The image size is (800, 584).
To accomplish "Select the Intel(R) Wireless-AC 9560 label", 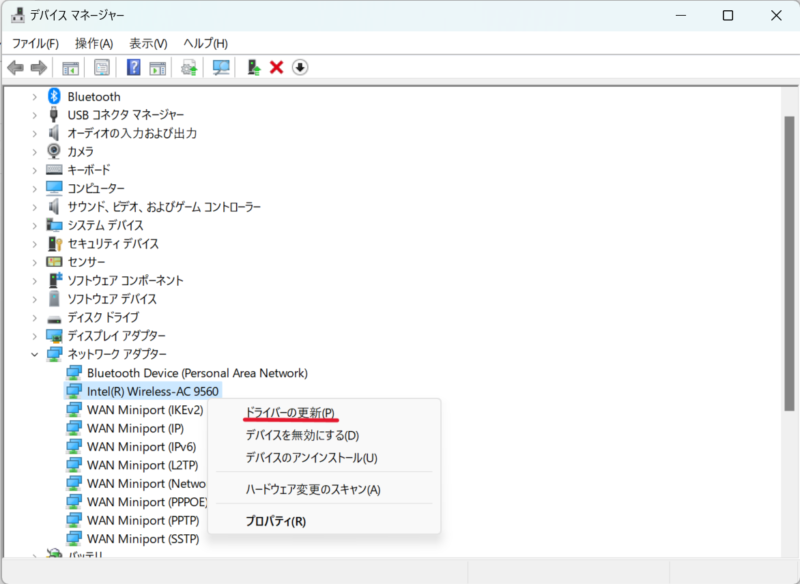I will pyautogui.click(x=153, y=391).
